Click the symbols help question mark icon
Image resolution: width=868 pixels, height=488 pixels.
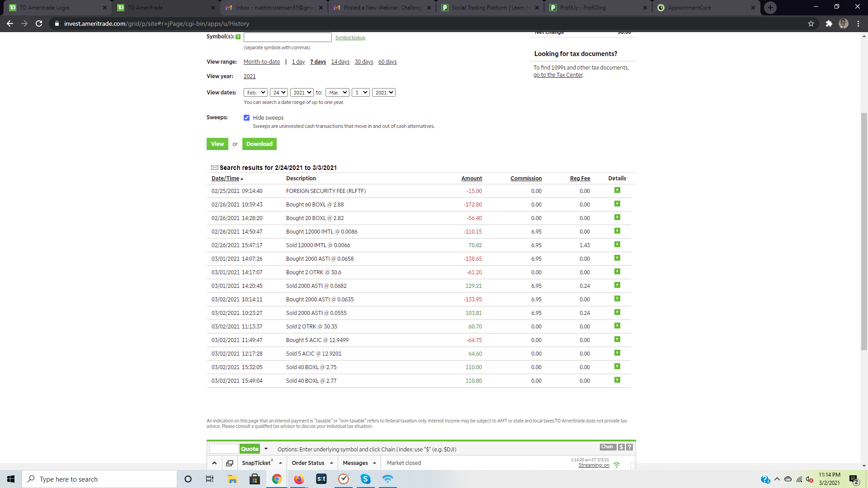click(x=238, y=37)
